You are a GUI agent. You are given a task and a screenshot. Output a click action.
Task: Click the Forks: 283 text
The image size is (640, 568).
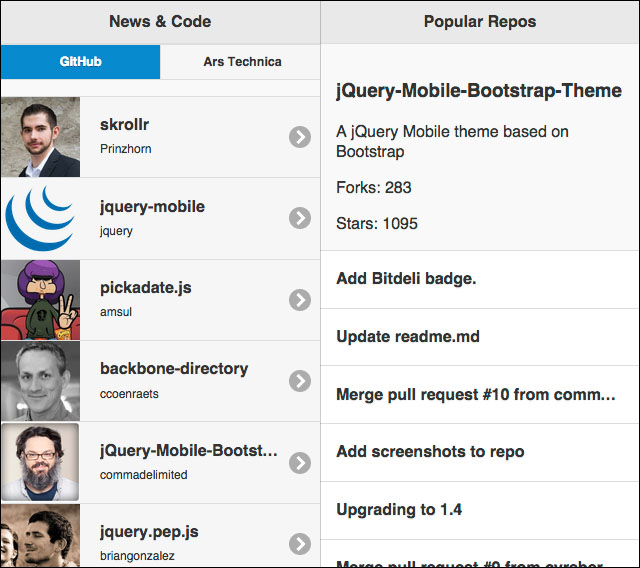coord(374,188)
